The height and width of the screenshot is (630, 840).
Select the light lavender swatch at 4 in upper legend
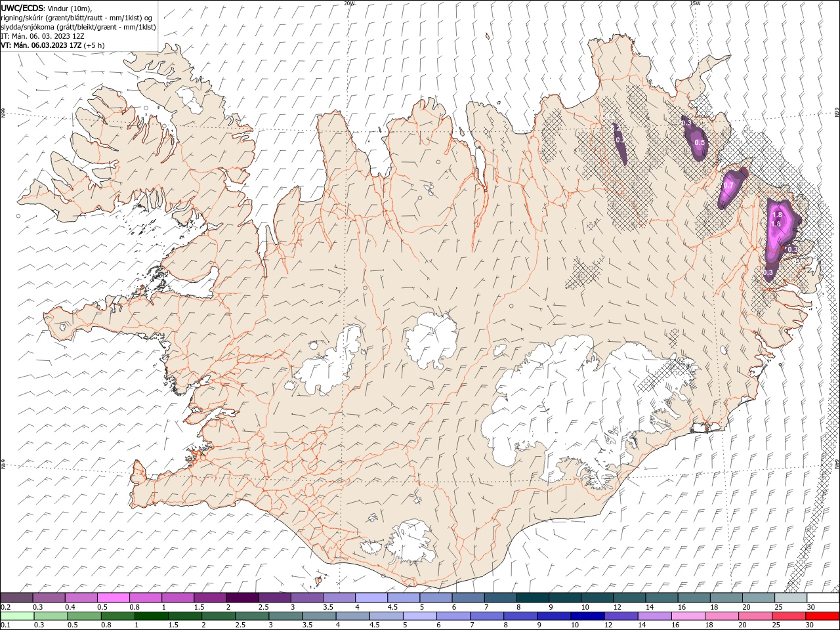[371, 598]
